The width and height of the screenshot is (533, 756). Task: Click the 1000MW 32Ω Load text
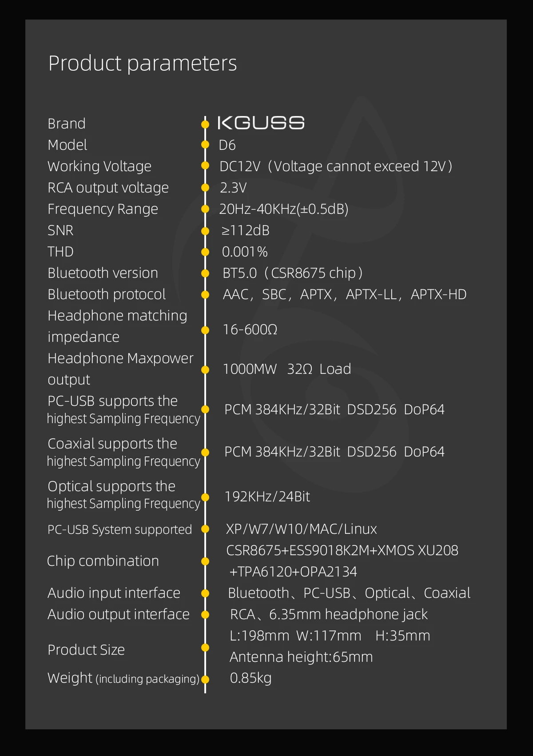(x=287, y=369)
